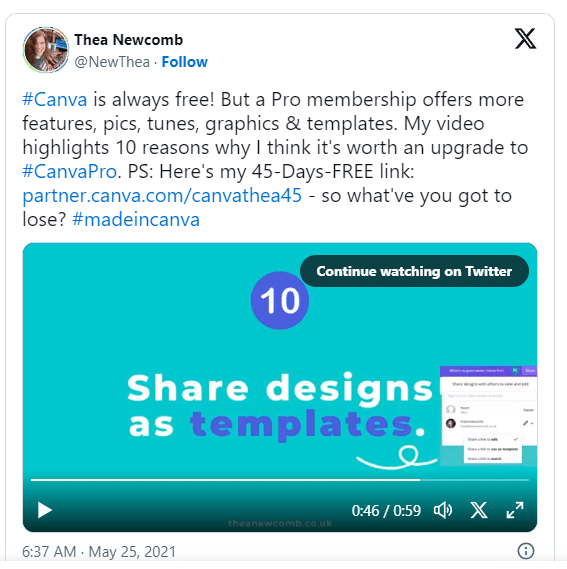The height and width of the screenshot is (569, 567).
Task: Seek on the video progress bar
Action: point(280,480)
